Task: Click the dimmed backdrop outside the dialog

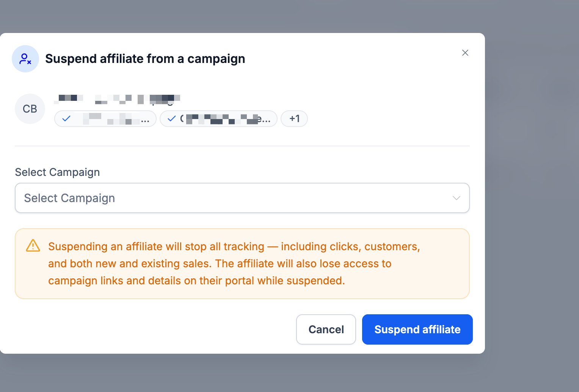Action: [x=531, y=190]
